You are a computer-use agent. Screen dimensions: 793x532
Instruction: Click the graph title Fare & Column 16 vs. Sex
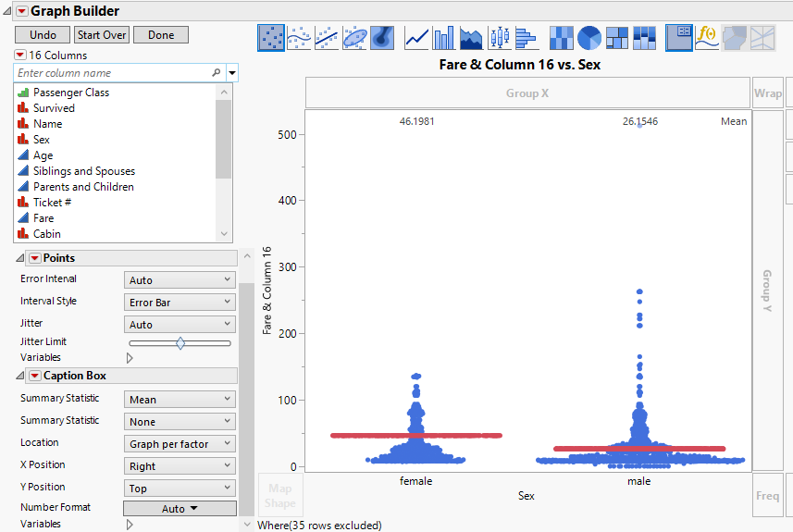tap(520, 65)
